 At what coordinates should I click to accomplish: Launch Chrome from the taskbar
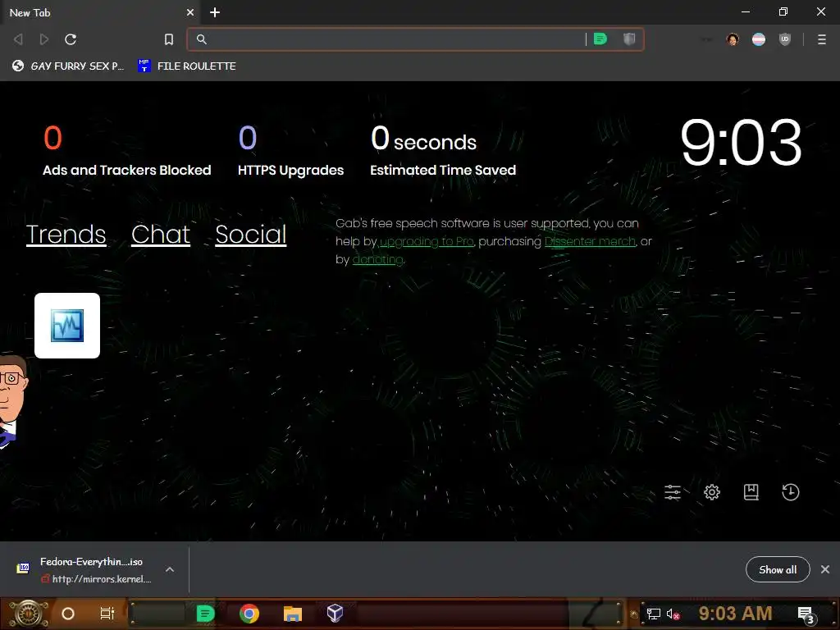249,614
